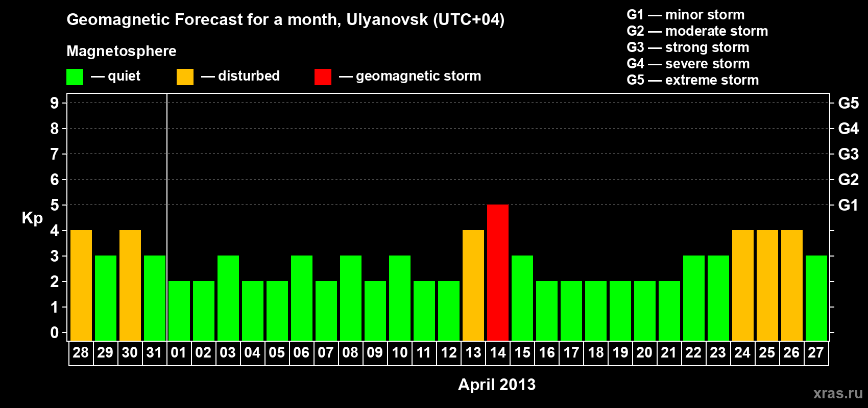
Task: Click the Magnetosphere heading
Action: coord(122,52)
